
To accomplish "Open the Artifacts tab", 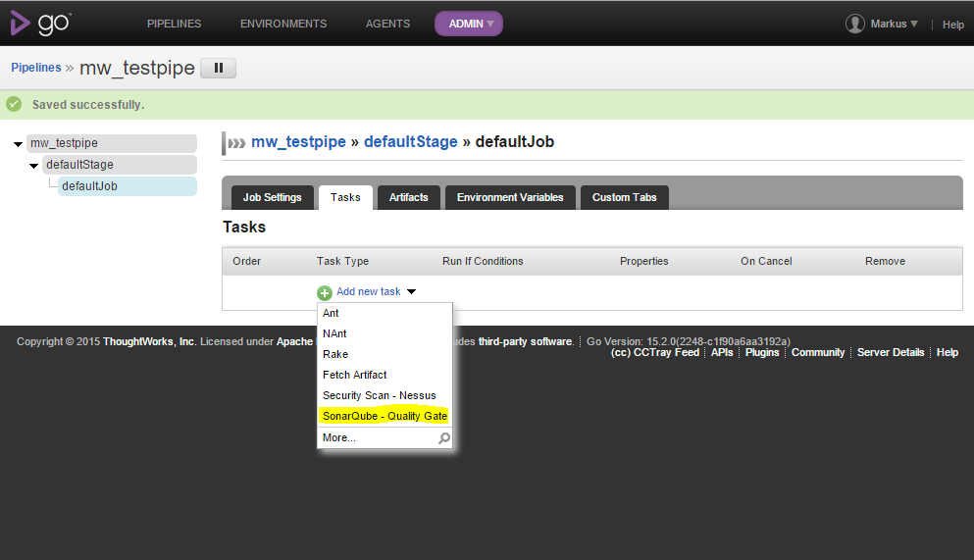I will [409, 197].
